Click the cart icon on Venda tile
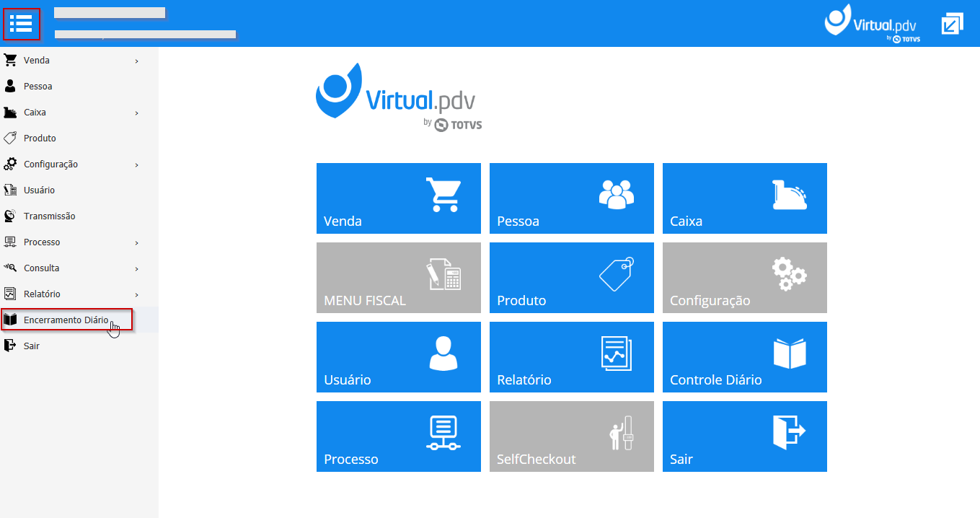980x518 pixels. [x=443, y=194]
